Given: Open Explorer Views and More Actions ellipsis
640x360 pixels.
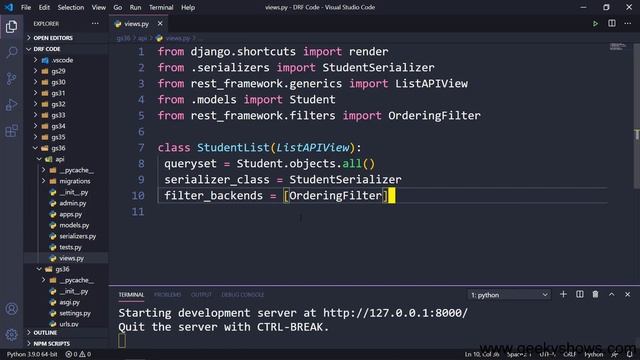Looking at the screenshot, I should click(x=95, y=24).
